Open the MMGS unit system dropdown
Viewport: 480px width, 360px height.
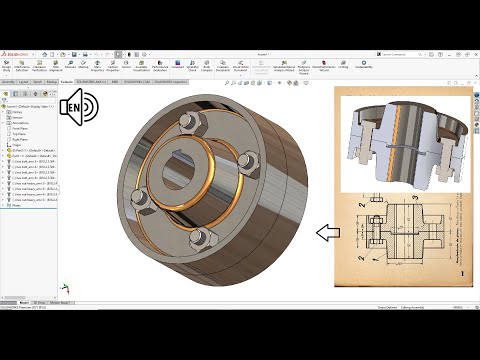pos(467,307)
